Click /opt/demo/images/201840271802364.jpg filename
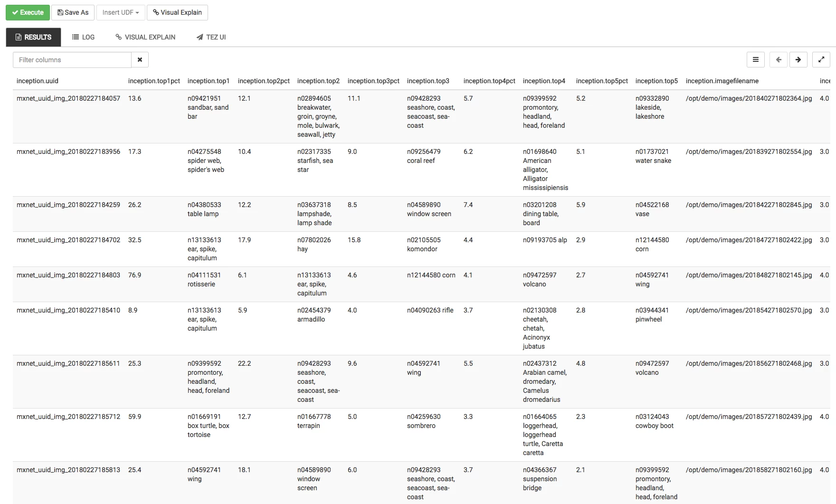This screenshot has width=836, height=504. [x=749, y=98]
